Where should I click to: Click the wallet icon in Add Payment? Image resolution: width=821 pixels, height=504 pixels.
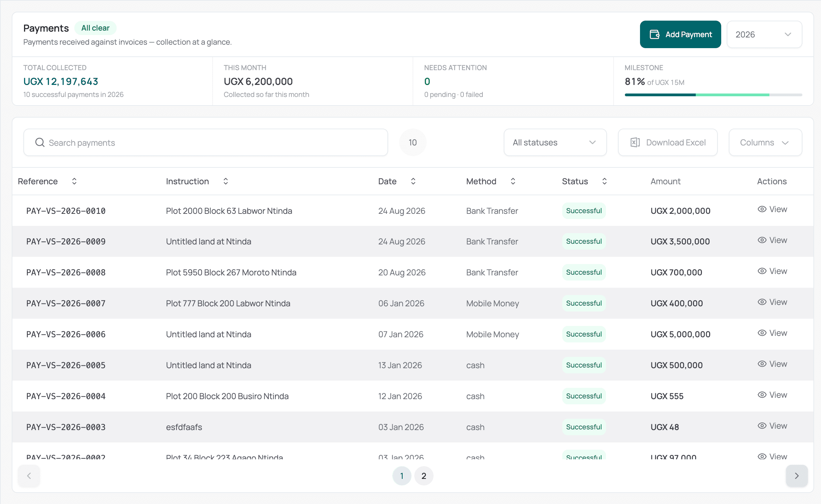[654, 34]
